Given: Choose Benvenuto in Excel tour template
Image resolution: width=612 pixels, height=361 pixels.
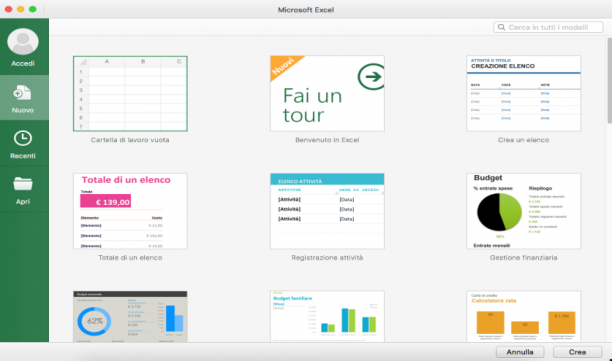Looking at the screenshot, I should [327, 93].
